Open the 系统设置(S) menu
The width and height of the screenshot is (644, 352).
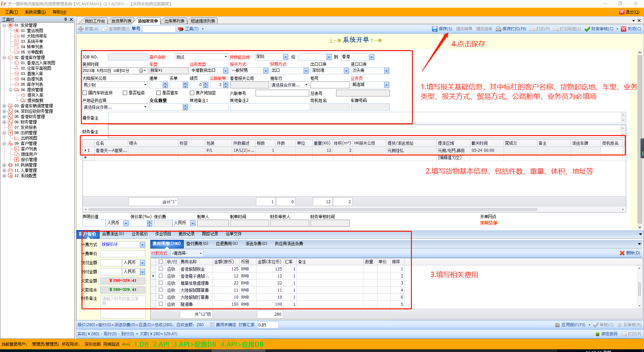click(35, 12)
